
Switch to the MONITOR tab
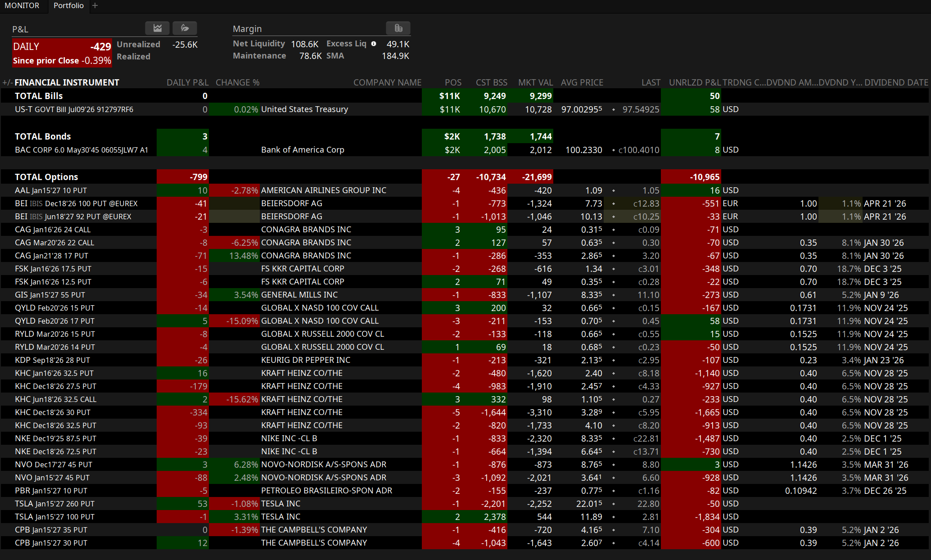22,5
